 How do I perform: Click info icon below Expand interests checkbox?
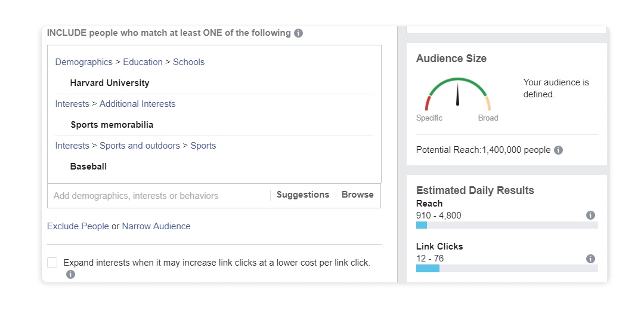(x=70, y=274)
